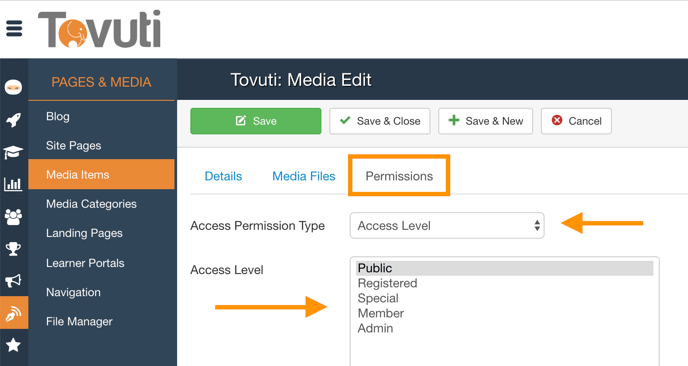The height and width of the screenshot is (366, 688).
Task: Click the green Save button
Action: tap(256, 121)
